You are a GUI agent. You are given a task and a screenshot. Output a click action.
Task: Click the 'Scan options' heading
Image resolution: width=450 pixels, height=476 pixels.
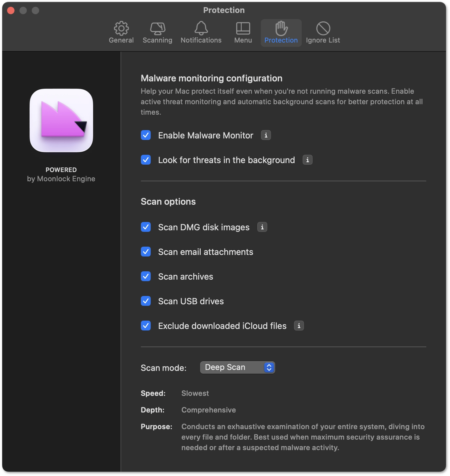tap(168, 202)
